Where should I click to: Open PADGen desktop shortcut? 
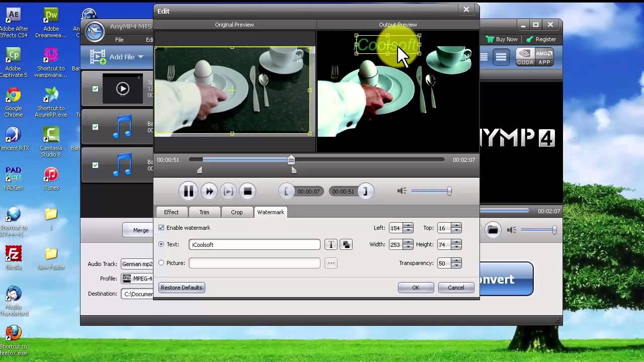14,178
